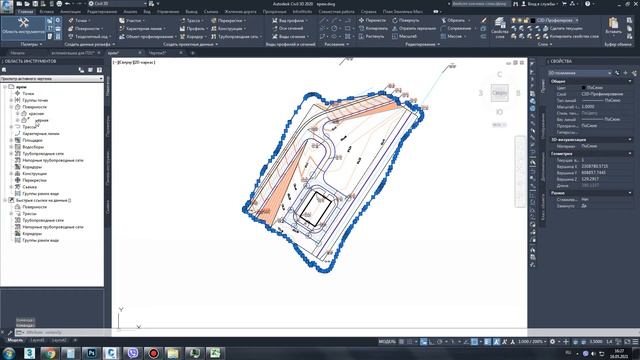Open Chrome from the Windows taskbar
Image resolution: width=640 pixels, height=360 pixels.
point(50,353)
